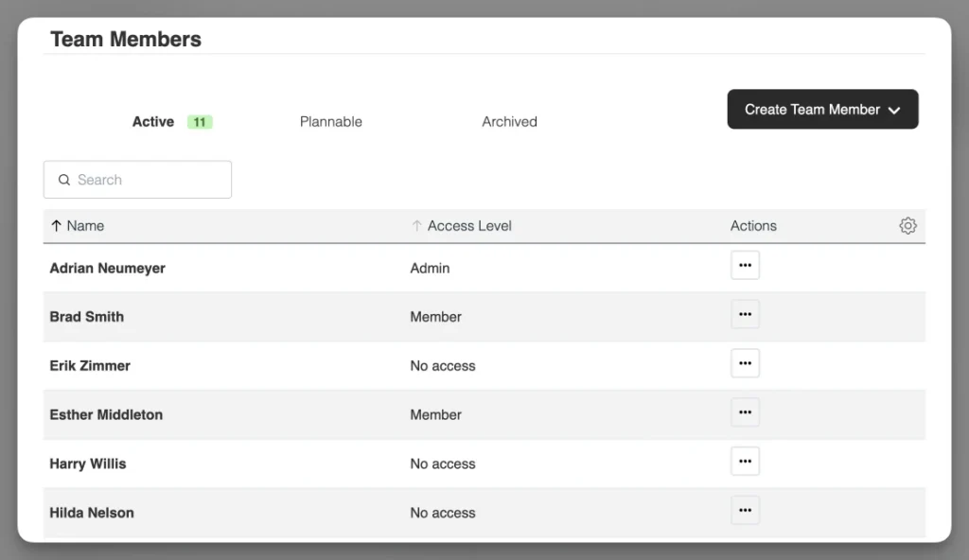Open actions menu for Harry Willis
This screenshot has width=969, height=560.
(x=745, y=462)
